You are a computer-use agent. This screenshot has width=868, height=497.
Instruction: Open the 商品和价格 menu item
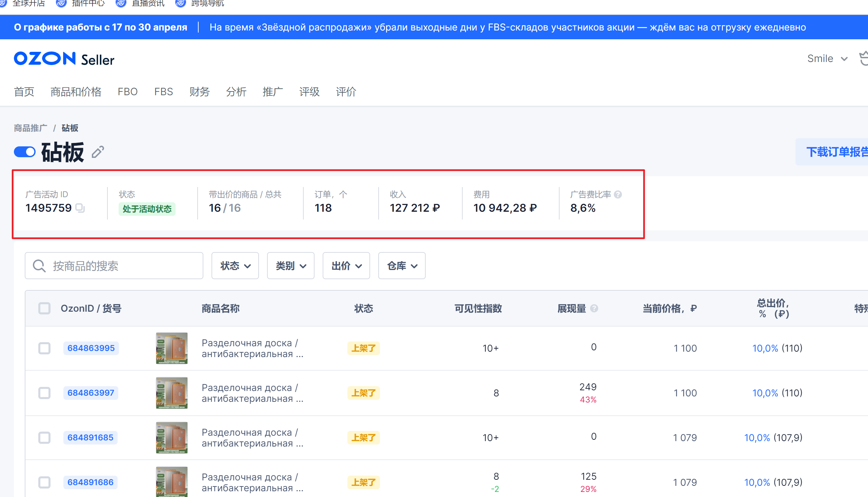click(x=76, y=91)
